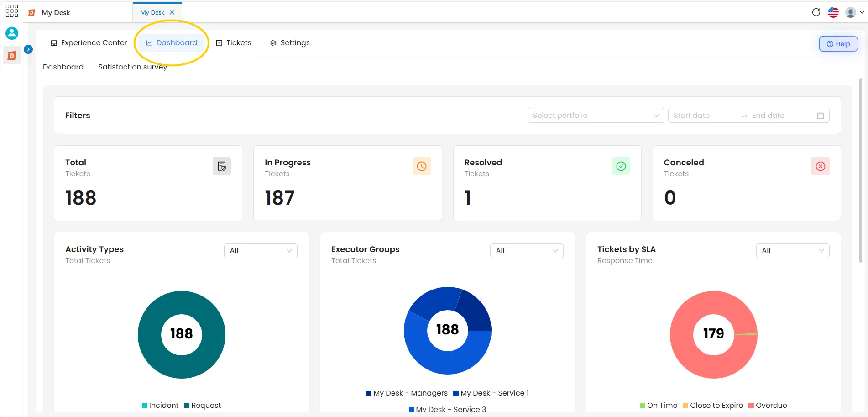Click the Total Tickets document icon
The width and height of the screenshot is (868, 417).
[222, 166]
